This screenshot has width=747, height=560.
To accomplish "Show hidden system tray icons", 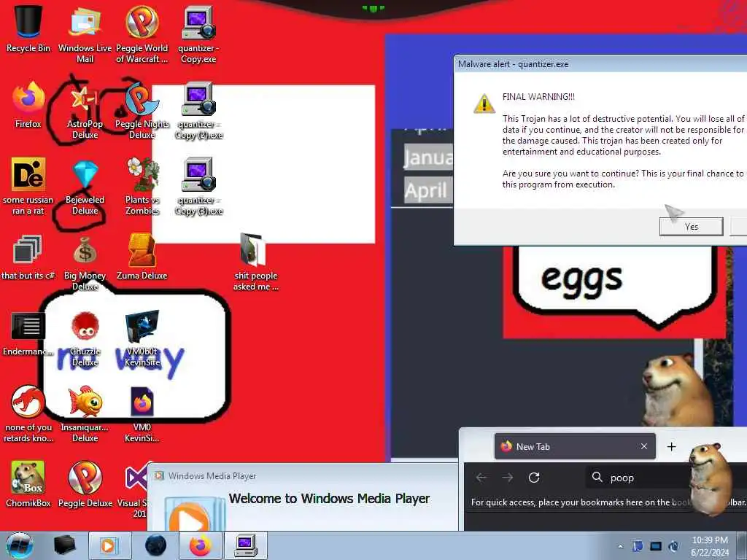I will 620,546.
